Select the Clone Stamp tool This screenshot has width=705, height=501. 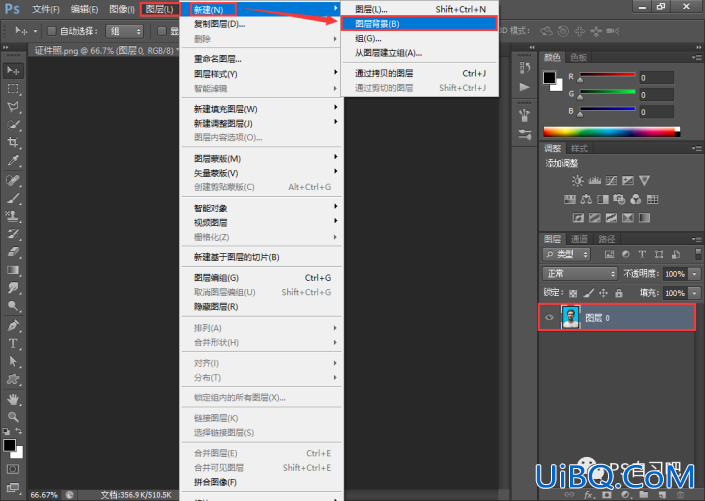click(13, 216)
